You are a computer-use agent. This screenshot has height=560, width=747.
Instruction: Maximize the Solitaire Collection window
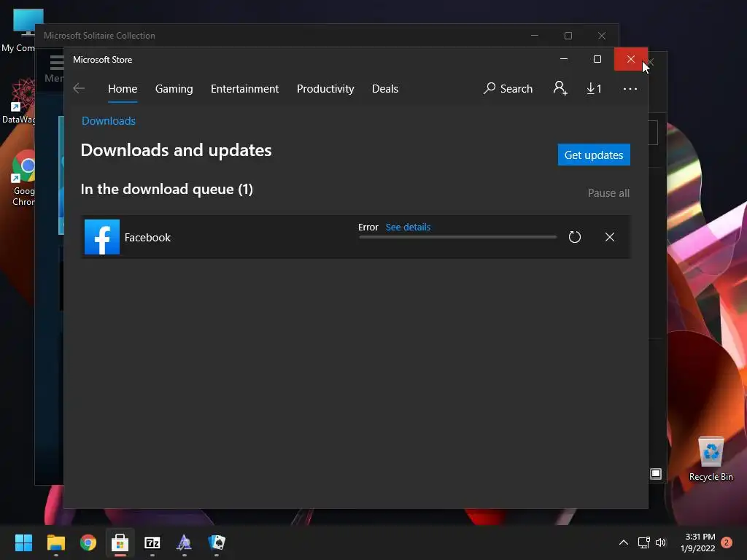pyautogui.click(x=568, y=36)
